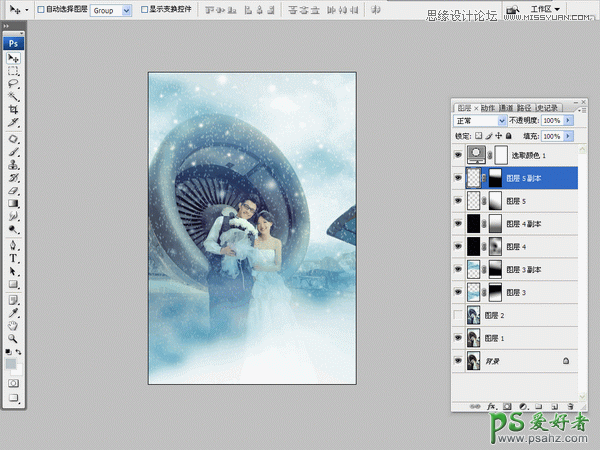Show the hidden 图层 2 layer
The width and height of the screenshot is (600, 450).
coord(458,314)
